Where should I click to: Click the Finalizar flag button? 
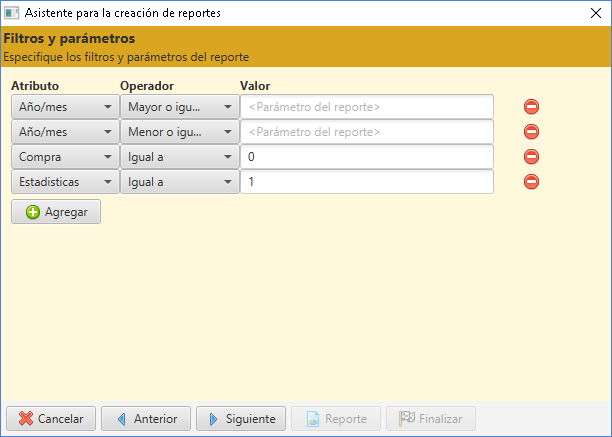(431, 419)
